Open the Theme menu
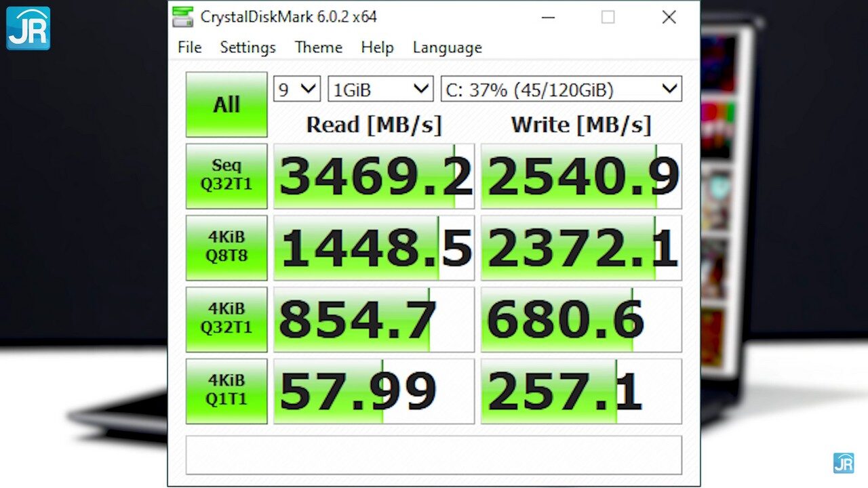 pos(318,47)
